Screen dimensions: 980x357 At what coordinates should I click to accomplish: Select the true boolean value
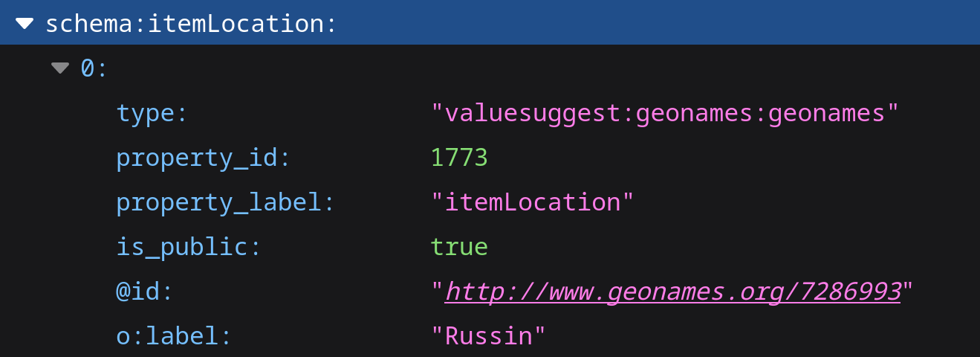pyautogui.click(x=459, y=247)
